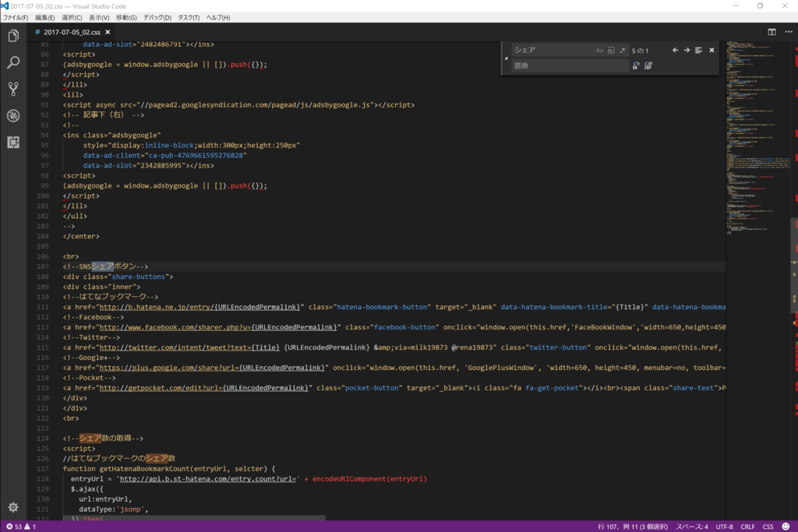Click line number 107 in the gutter
The image size is (798, 532).
click(x=43, y=266)
